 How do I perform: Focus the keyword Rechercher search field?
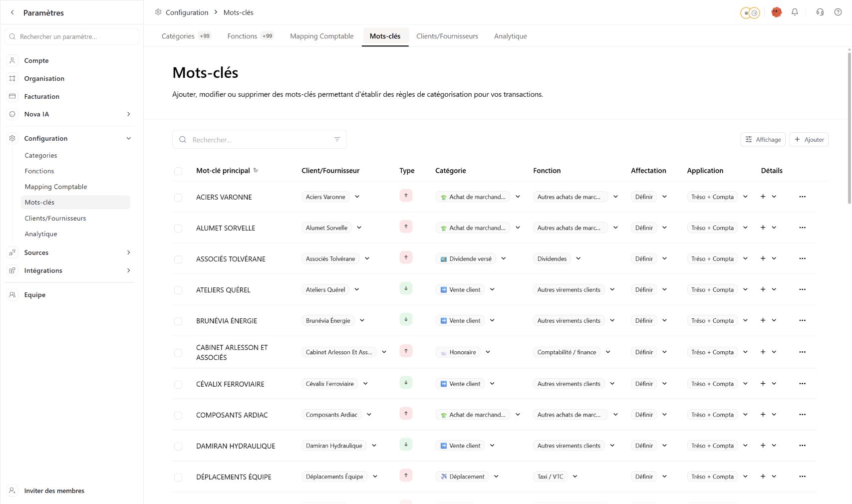pos(260,140)
